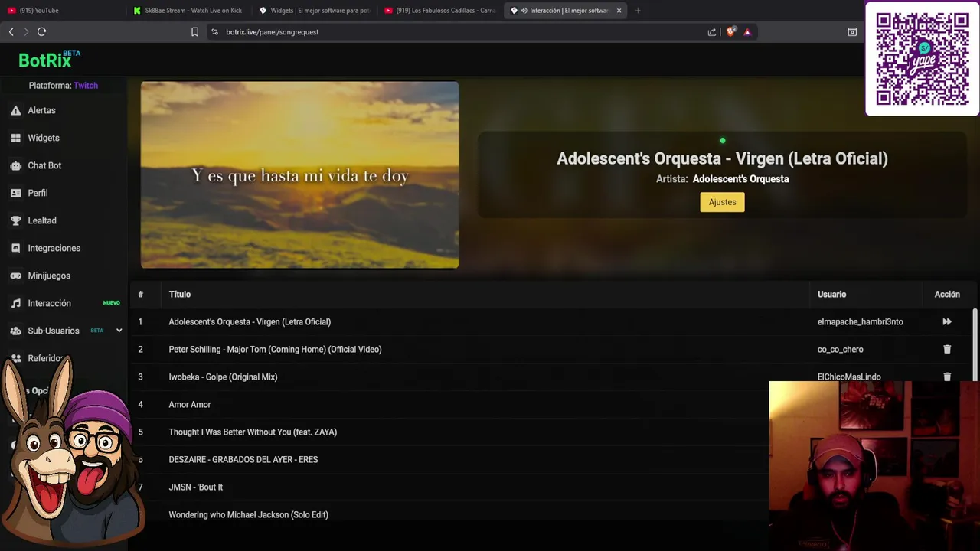Click user ElChicoMasLindo

point(849,377)
